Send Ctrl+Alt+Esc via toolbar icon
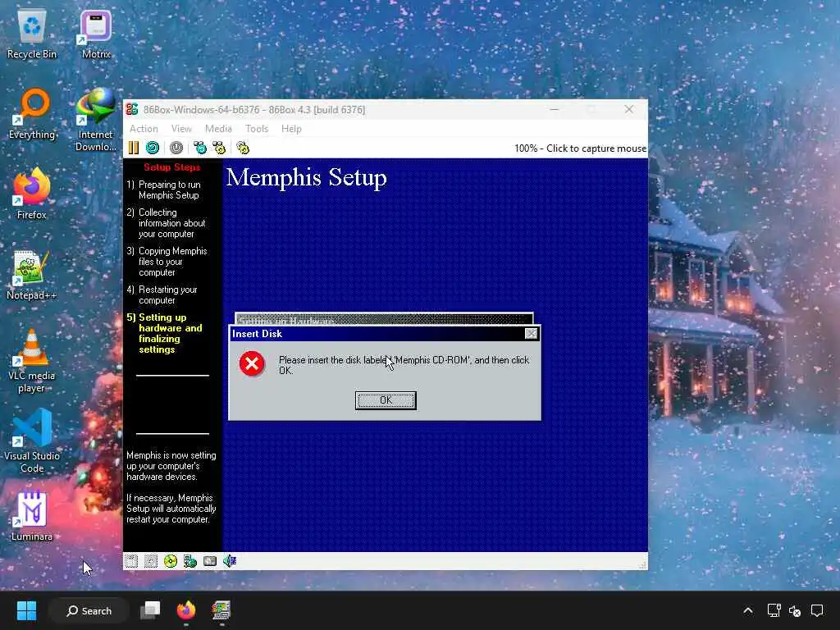Screen dimensions: 840x630 (219, 148)
